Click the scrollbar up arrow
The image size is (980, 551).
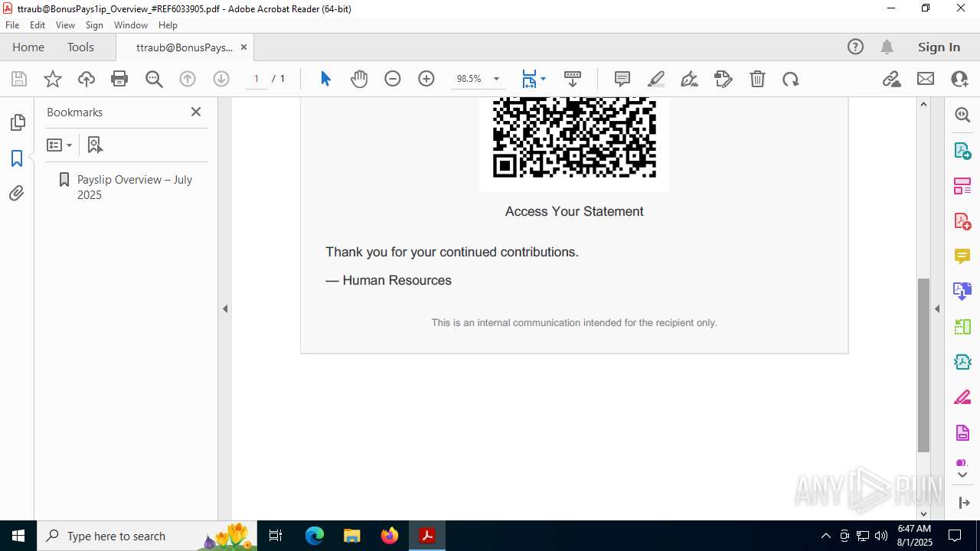923,104
